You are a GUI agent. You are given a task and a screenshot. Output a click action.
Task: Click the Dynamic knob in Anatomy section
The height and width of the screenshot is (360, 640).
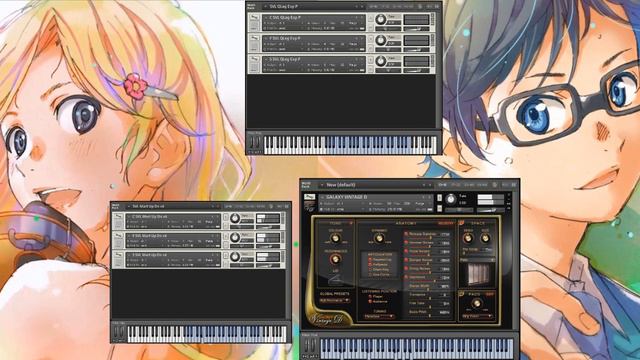(379, 239)
